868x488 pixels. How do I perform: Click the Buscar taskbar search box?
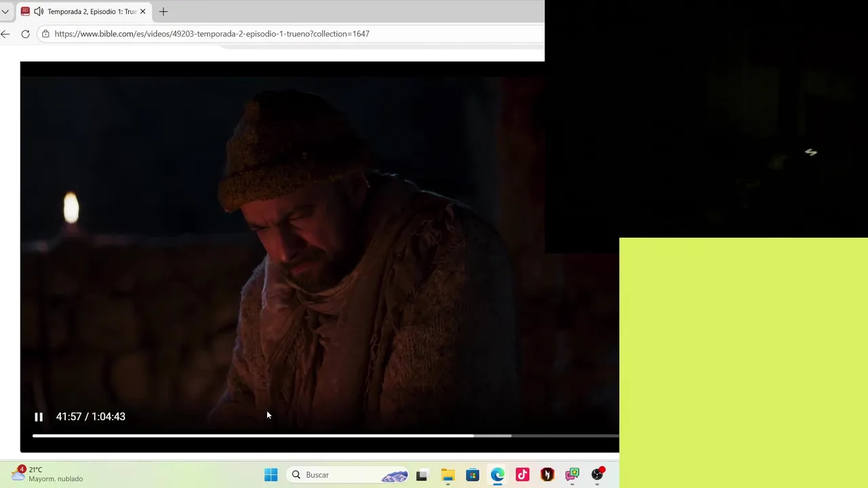click(348, 475)
